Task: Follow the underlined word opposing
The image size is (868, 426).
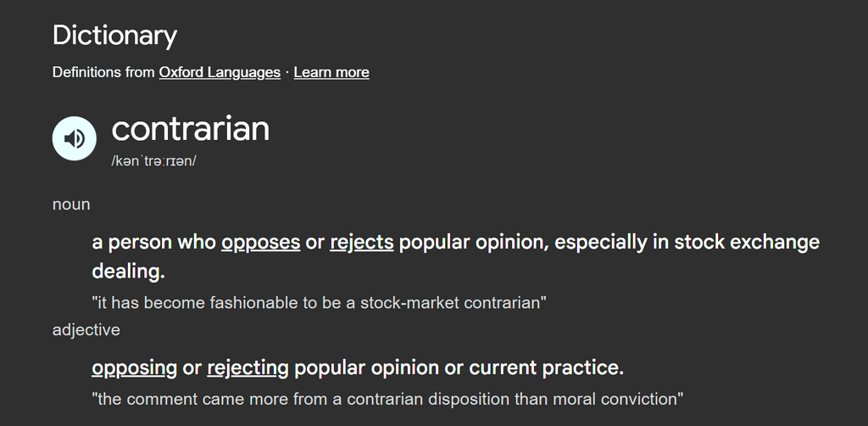Action: (135, 367)
